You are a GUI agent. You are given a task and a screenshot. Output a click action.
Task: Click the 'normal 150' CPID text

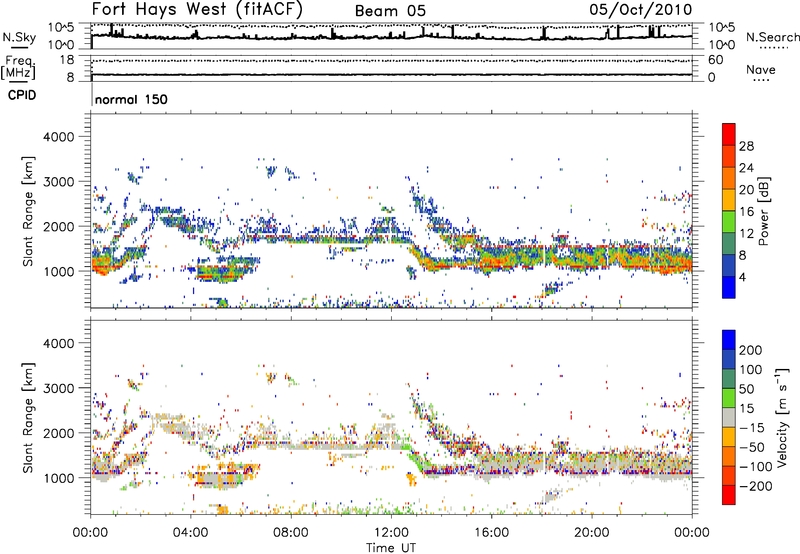(x=131, y=99)
